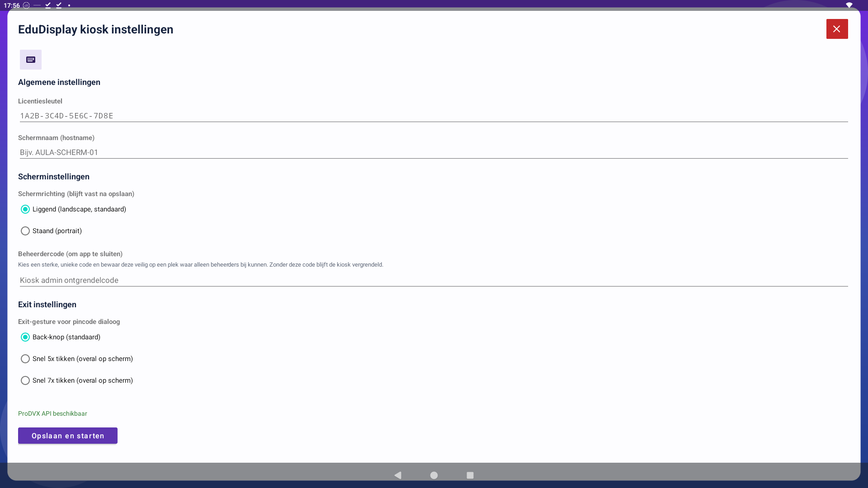Click the Scherminstellingen heading
Viewport: 868px width, 488px height.
point(54,177)
